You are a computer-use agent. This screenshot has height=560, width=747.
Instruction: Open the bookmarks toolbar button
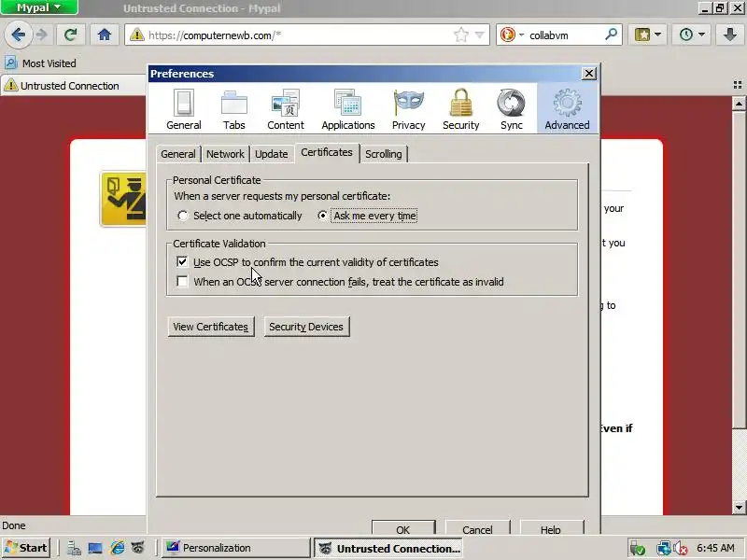(642, 35)
